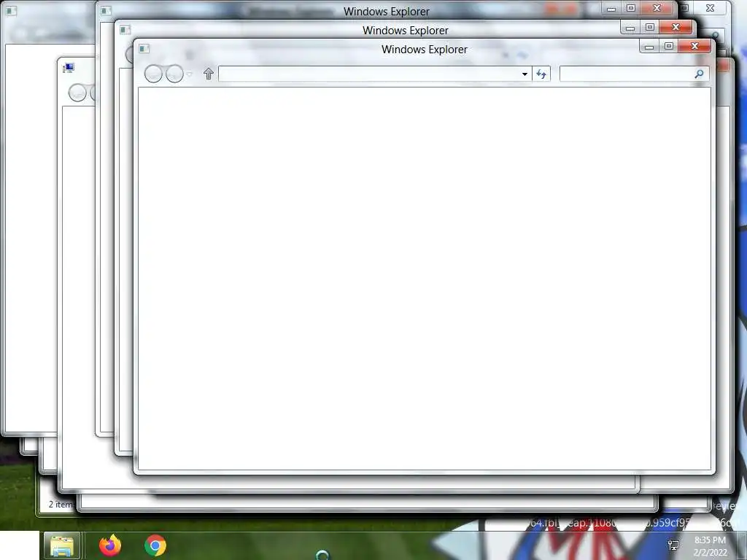Image resolution: width=747 pixels, height=560 pixels.
Task: Close the second Windows Explorer window
Action: click(x=676, y=27)
